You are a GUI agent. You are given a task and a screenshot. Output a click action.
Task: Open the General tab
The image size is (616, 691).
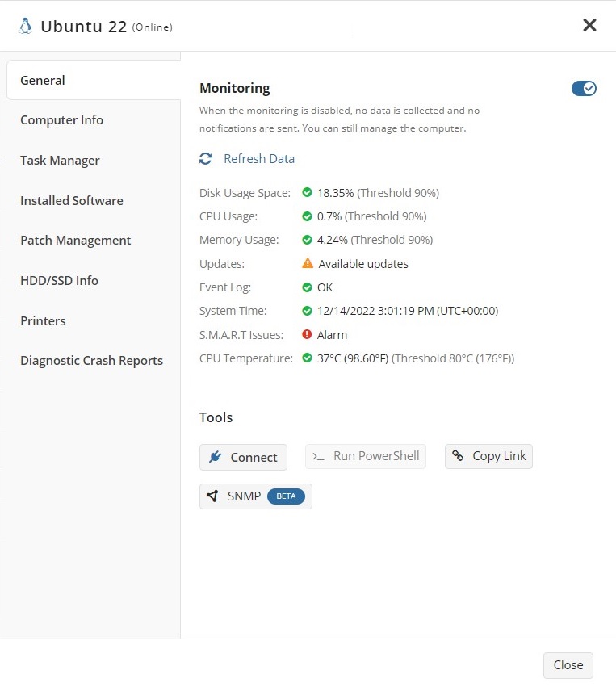[x=94, y=80]
